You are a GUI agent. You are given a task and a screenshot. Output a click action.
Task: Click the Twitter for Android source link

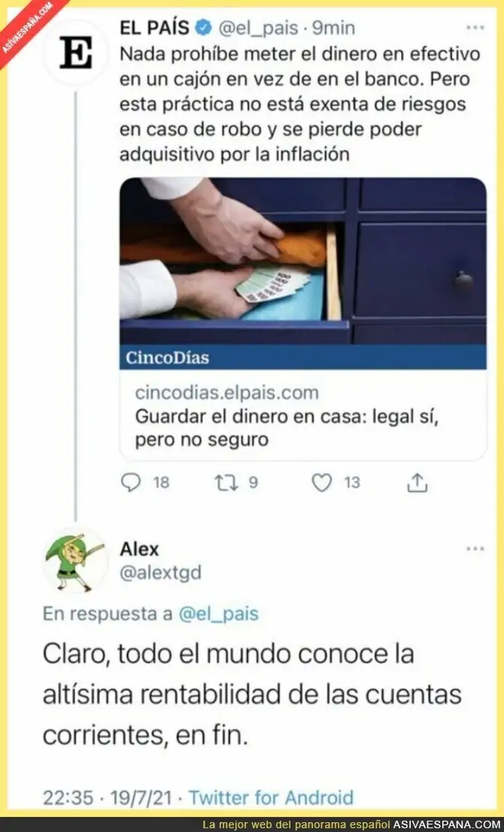pyautogui.click(x=271, y=797)
